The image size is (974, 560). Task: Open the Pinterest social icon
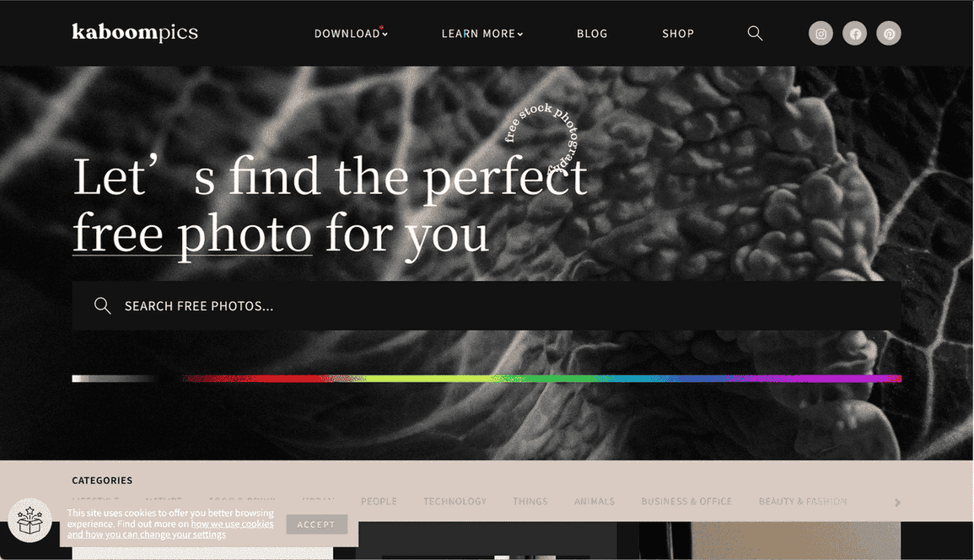click(x=889, y=34)
